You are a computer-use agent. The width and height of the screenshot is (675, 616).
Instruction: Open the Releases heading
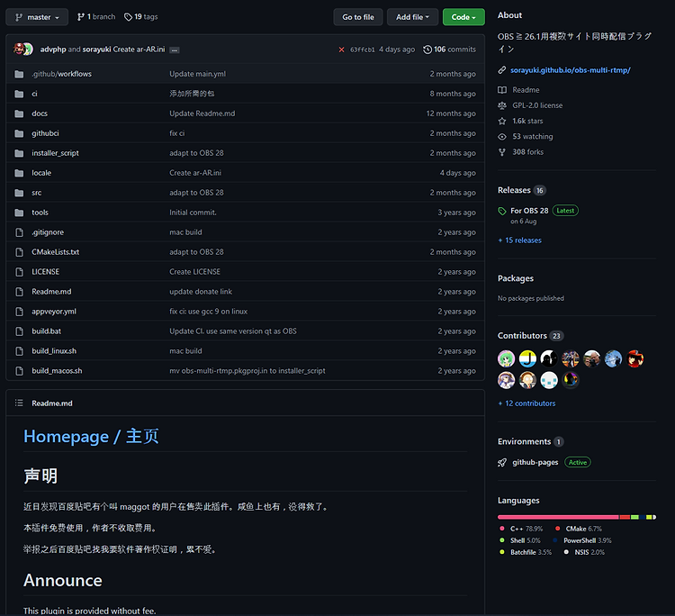tap(514, 190)
